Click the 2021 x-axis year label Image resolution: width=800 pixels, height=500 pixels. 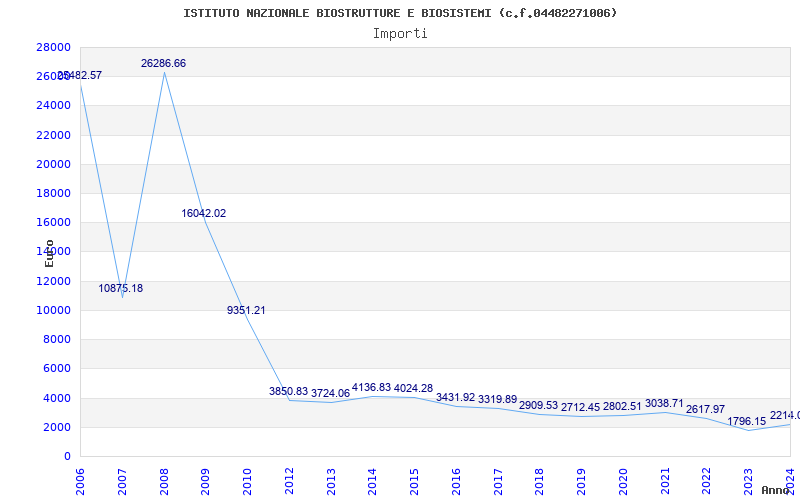click(x=665, y=482)
